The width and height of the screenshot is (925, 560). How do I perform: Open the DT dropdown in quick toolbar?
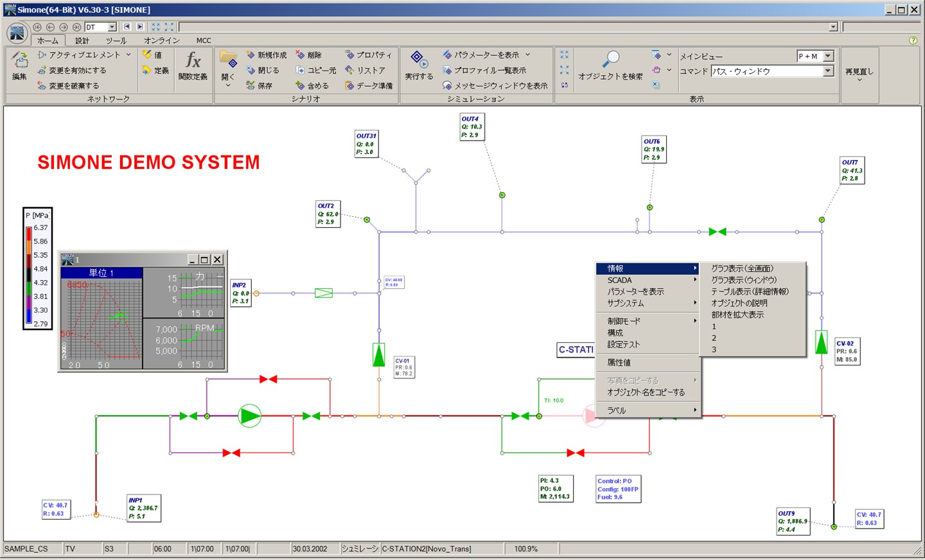click(112, 27)
